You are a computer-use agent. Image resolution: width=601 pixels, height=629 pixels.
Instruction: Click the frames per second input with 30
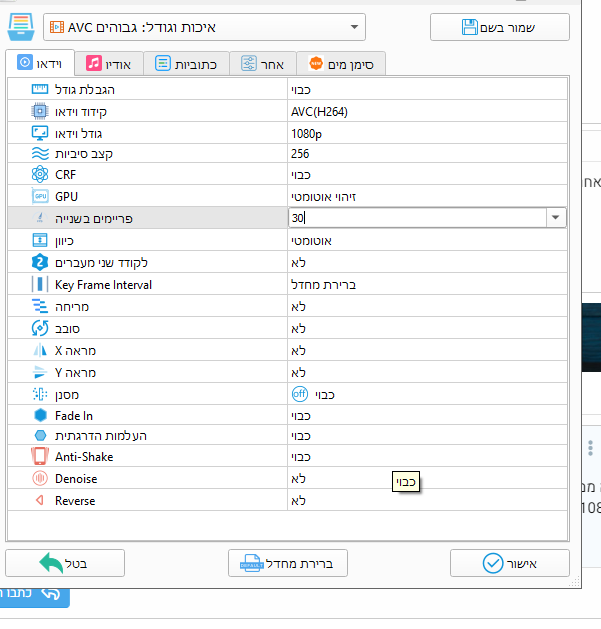[417, 218]
